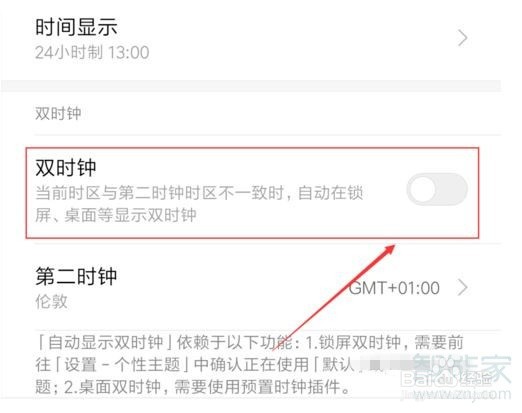Open the 时间显示 setting row
522x413 pixels.
pos(251,39)
